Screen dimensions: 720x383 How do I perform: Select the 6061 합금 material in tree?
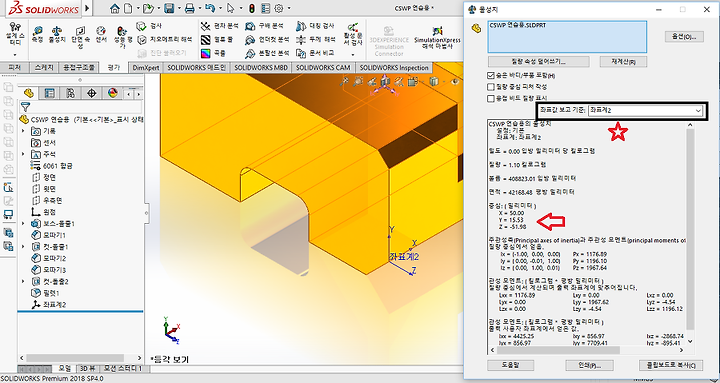pos(50,165)
